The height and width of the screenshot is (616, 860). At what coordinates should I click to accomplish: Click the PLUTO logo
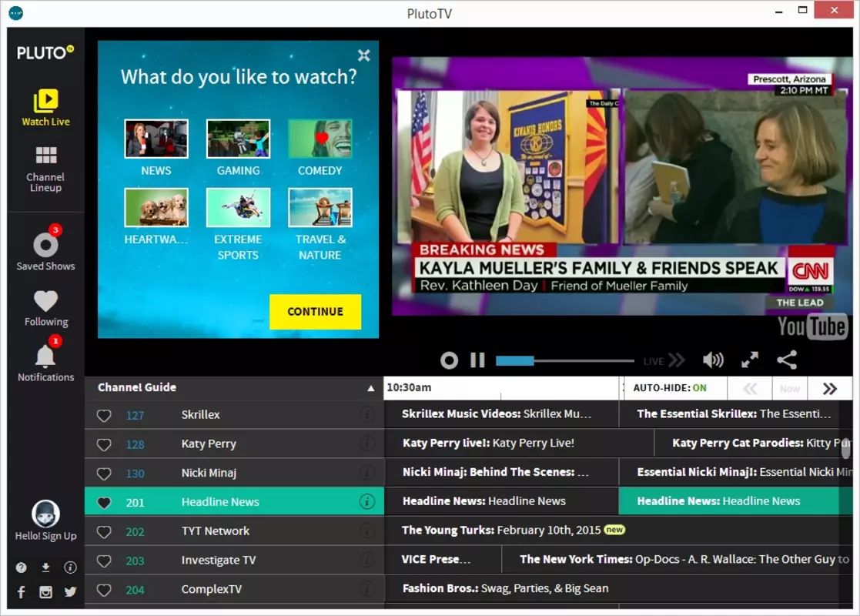45,52
